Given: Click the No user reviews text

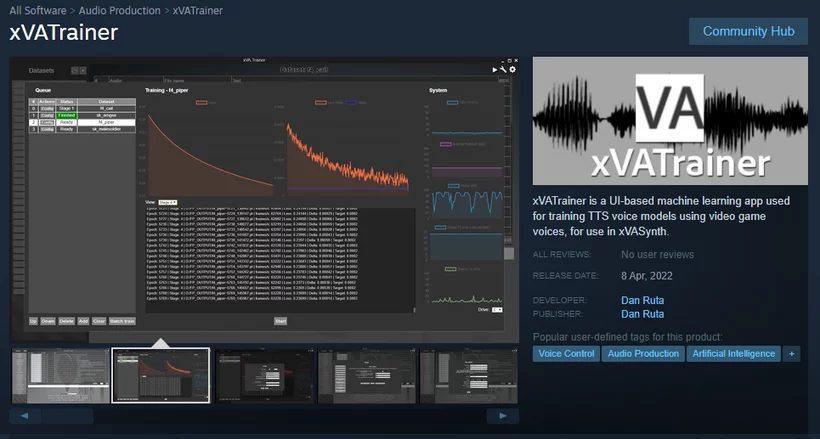Looking at the screenshot, I should (657, 255).
